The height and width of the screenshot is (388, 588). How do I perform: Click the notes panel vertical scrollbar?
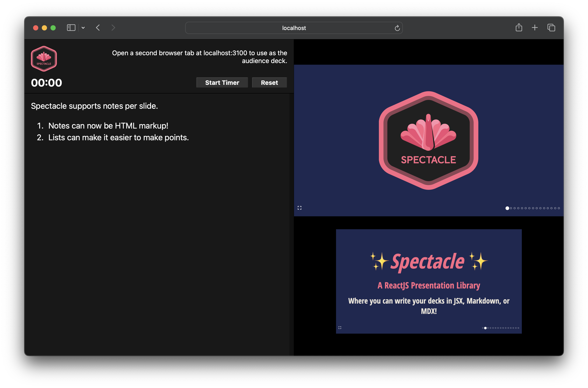tap(291, 224)
